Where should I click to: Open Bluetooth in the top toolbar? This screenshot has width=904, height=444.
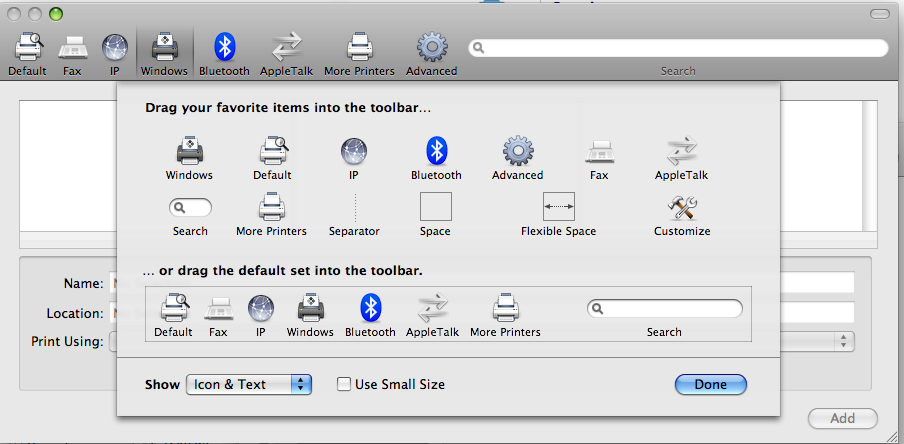(224, 47)
